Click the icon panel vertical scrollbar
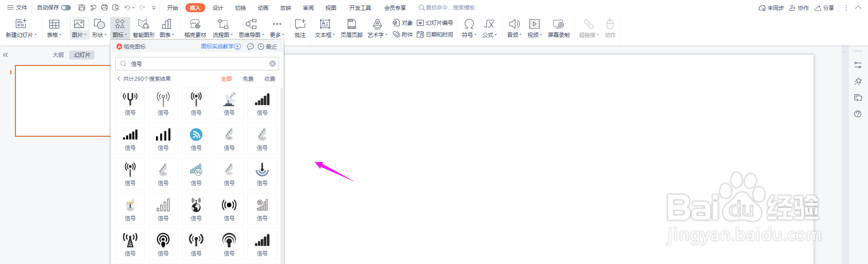The width and height of the screenshot is (868, 264). (x=281, y=175)
